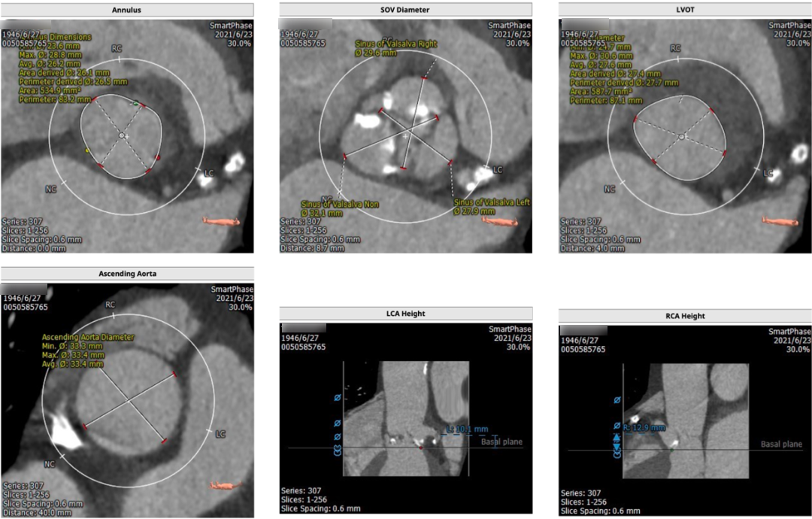The width and height of the screenshot is (812, 519).
Task: Activate the Ascending Aorta panel header
Action: pos(127,273)
